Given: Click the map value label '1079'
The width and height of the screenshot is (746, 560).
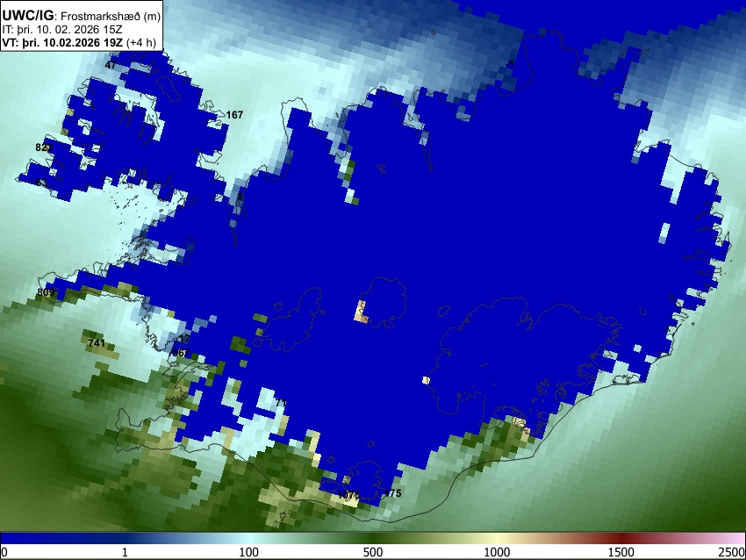Looking at the screenshot, I should click(348, 495).
